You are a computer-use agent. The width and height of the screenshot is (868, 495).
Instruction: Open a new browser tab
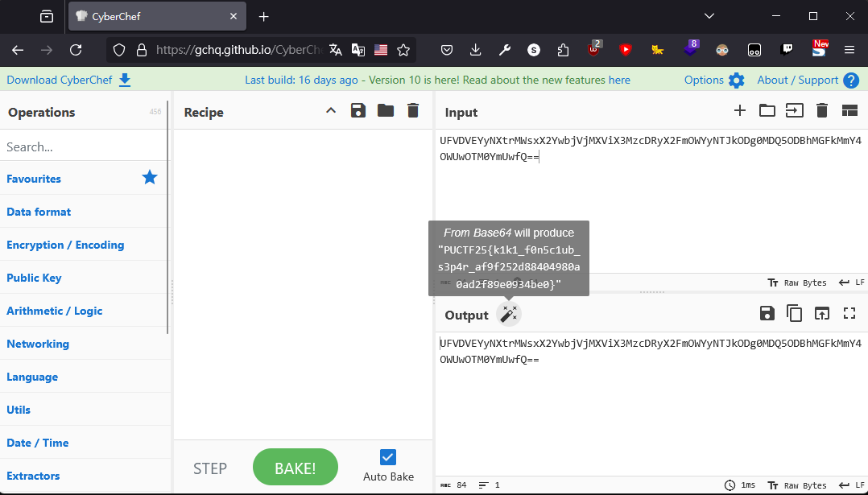[263, 17]
